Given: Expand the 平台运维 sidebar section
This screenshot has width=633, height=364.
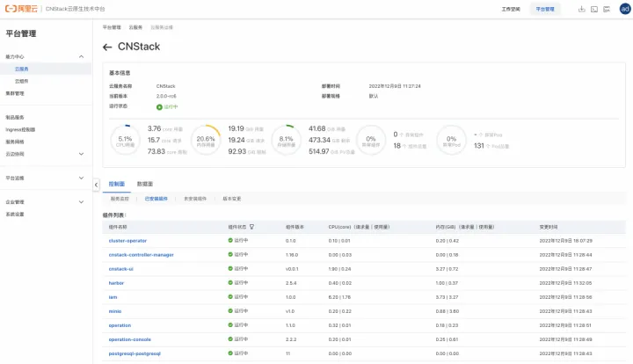Looking at the screenshot, I should coord(81,178).
